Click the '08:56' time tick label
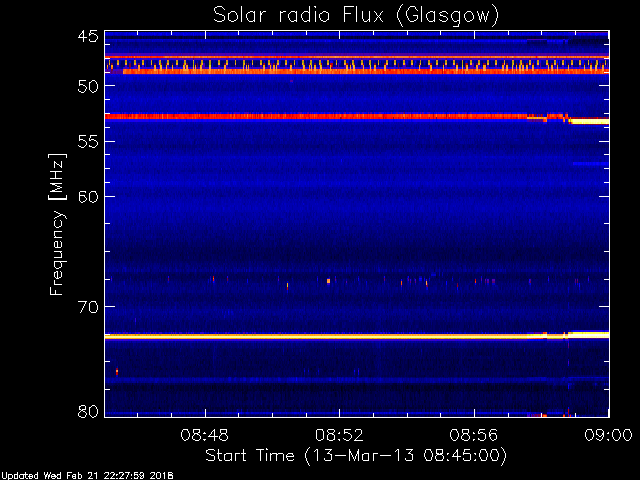Screen dimensions: 640x480 pos(473,435)
